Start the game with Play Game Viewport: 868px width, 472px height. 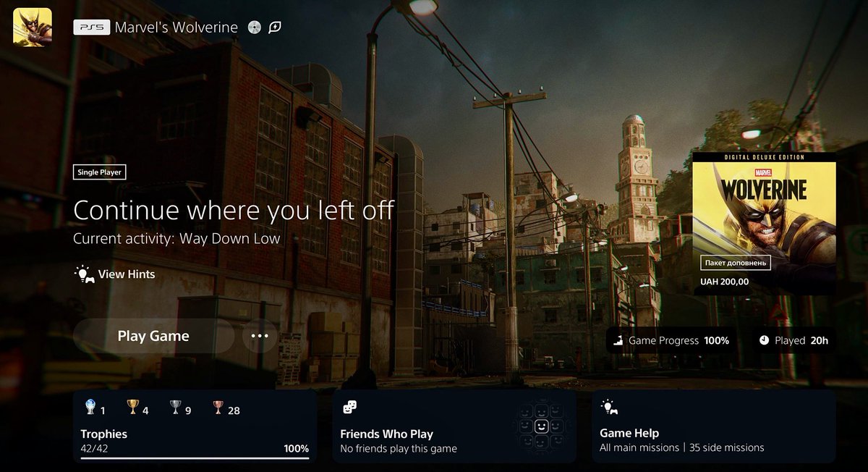click(153, 336)
